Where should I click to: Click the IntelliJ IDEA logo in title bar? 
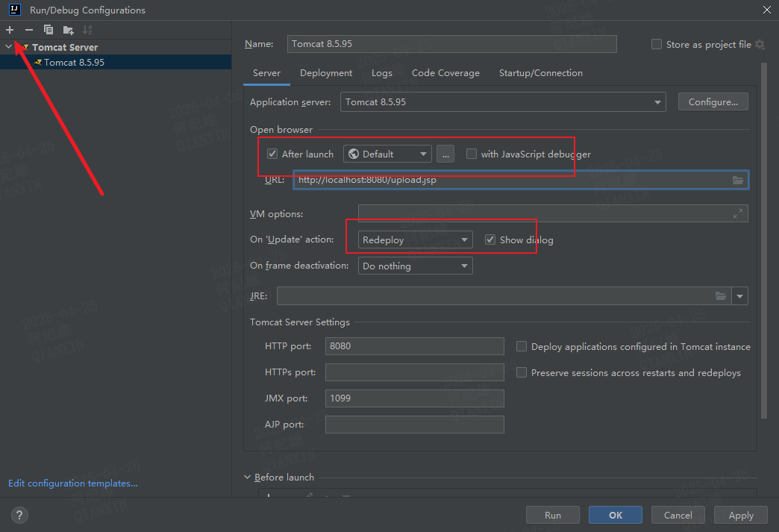tap(14, 10)
